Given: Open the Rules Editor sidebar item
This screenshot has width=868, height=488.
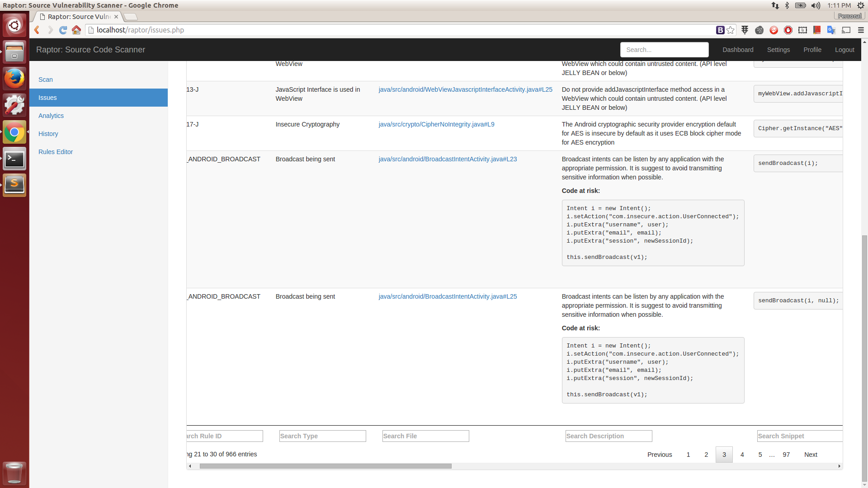Looking at the screenshot, I should click(56, 152).
